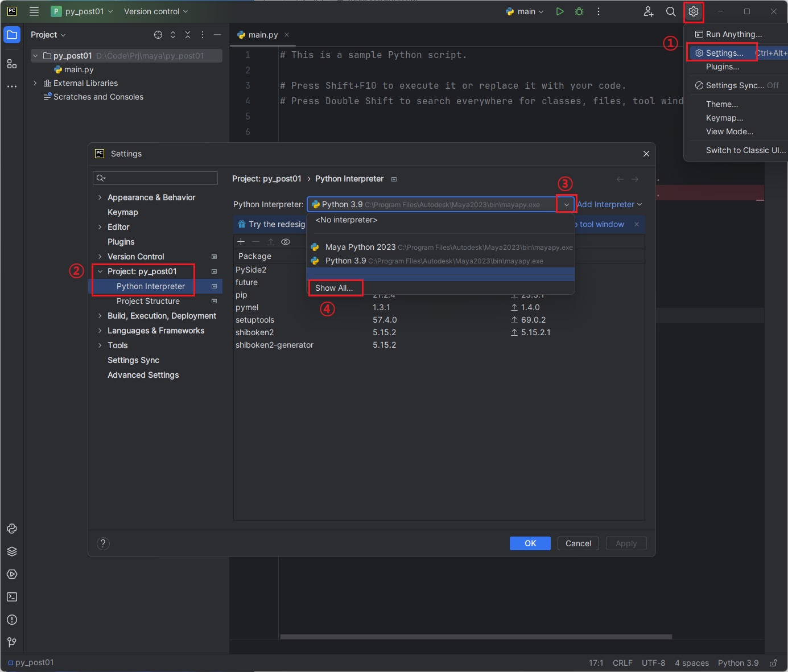Show more tool windows ellipsis

click(x=12, y=86)
